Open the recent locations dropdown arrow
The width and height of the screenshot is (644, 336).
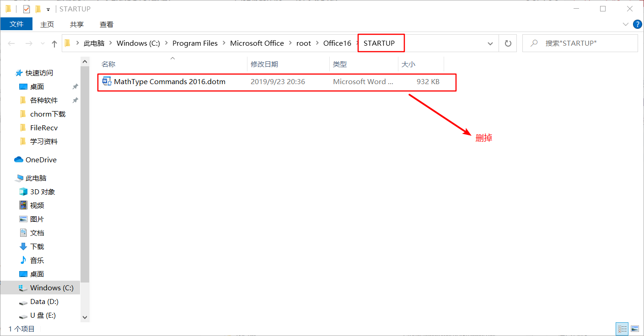pyautogui.click(x=43, y=44)
